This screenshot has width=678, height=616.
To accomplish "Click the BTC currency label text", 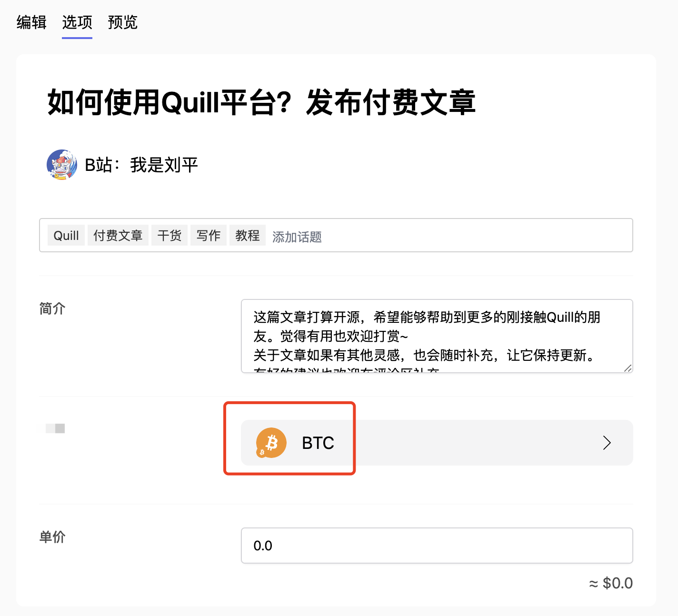I will pyautogui.click(x=318, y=443).
